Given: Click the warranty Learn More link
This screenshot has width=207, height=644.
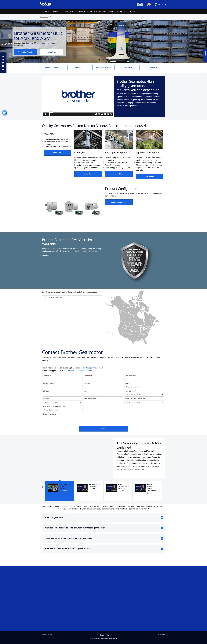Looking at the screenshot, I should [46, 256].
